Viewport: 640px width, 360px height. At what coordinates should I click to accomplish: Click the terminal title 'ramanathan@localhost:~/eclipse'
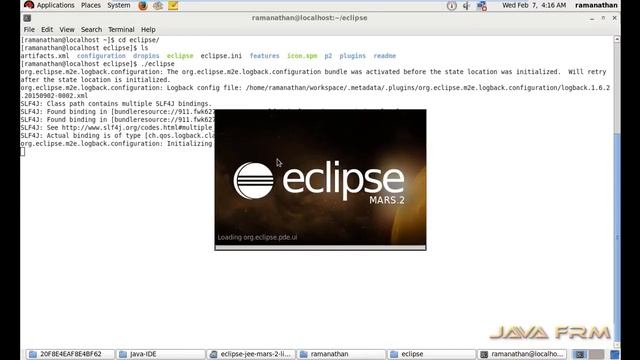point(309,18)
